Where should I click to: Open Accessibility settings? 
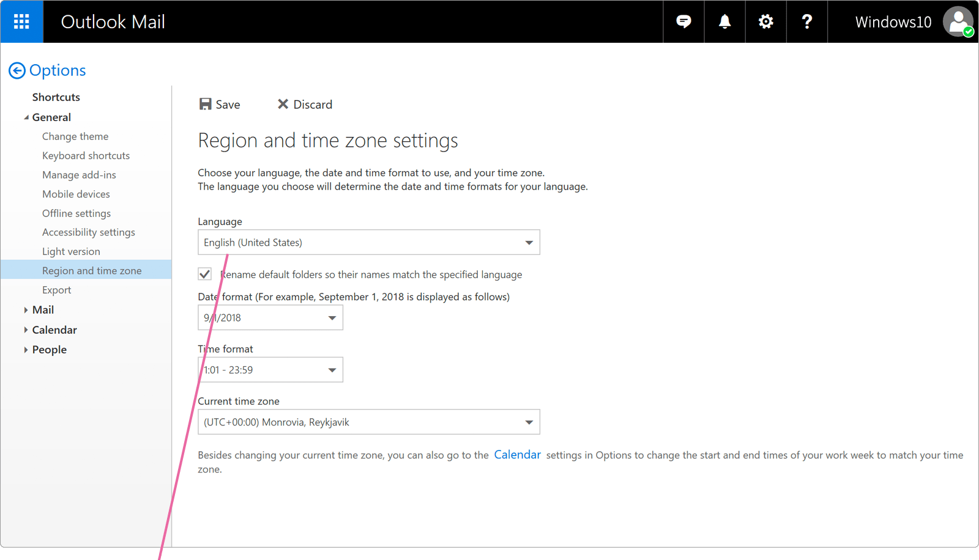pos(89,232)
